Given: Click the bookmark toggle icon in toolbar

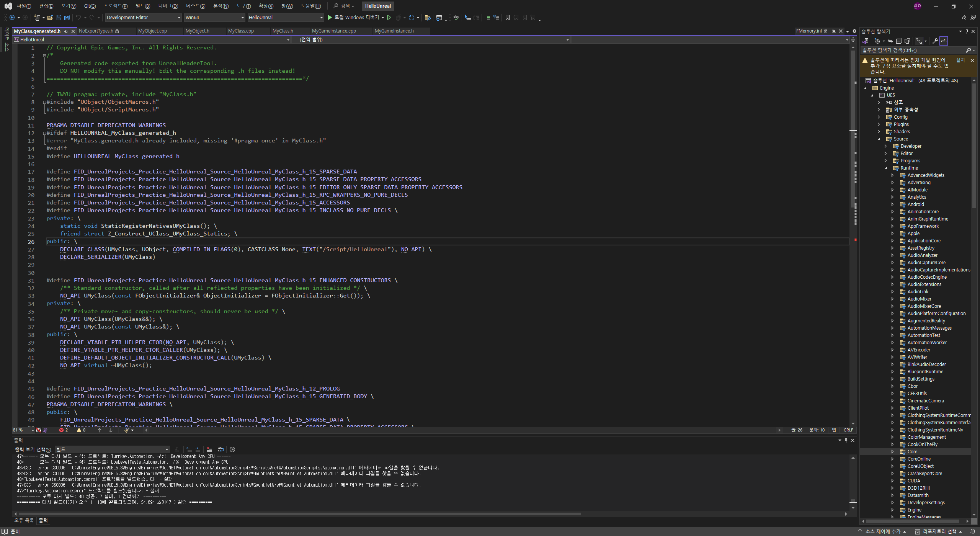Looking at the screenshot, I should [507, 18].
